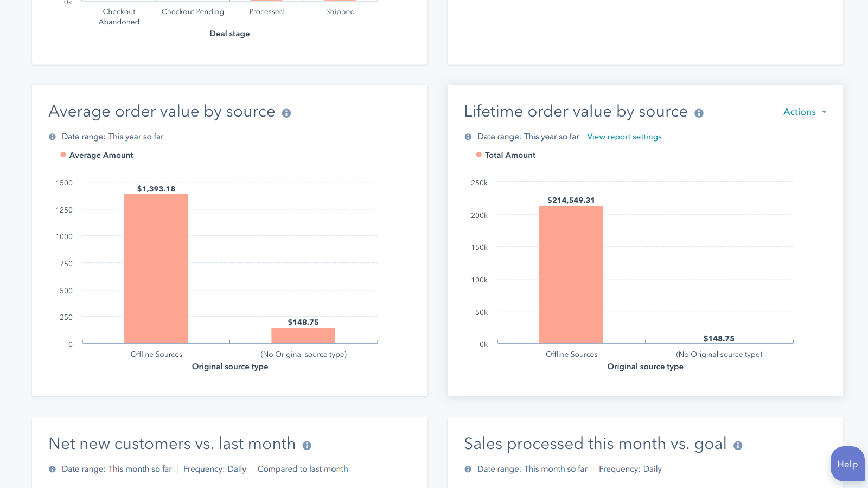The width and height of the screenshot is (868, 488).
Task: Toggle the Average Amount legend entry
Action: coord(97,155)
